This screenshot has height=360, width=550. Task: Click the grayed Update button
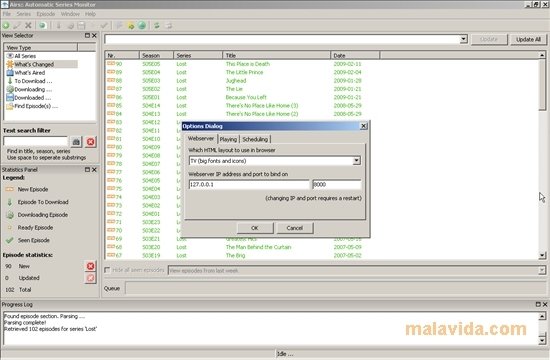(489, 39)
